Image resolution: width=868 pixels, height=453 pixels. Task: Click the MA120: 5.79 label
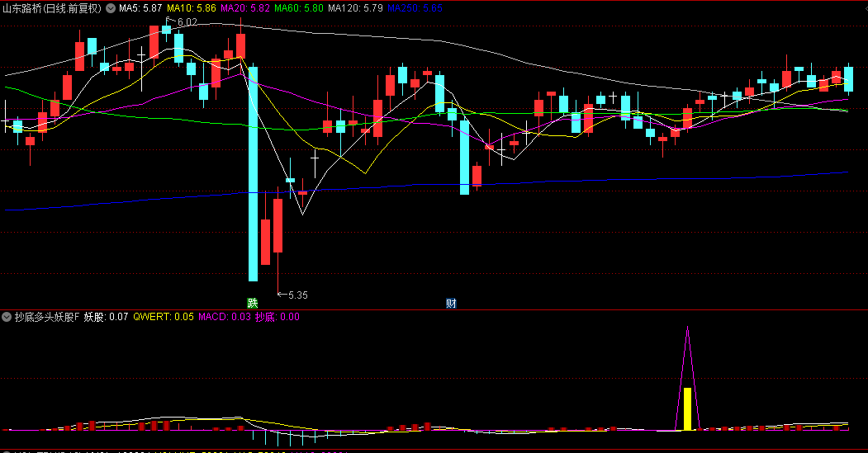[355, 8]
